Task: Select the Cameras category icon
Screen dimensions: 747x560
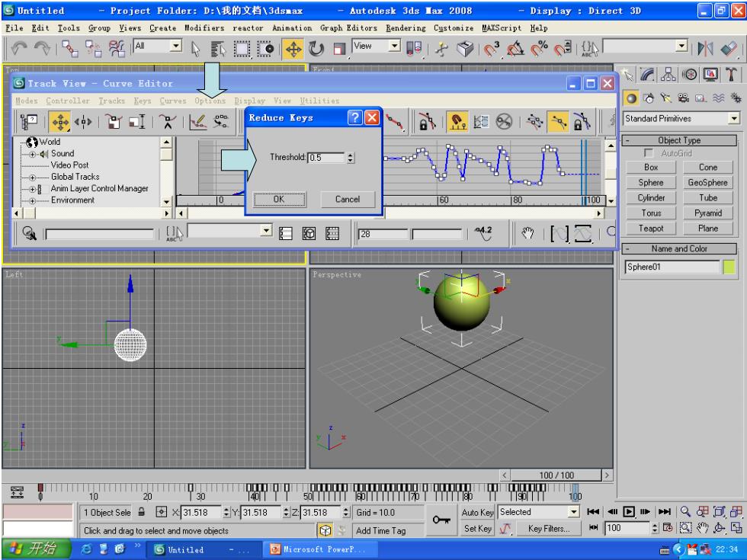Action: click(x=683, y=98)
